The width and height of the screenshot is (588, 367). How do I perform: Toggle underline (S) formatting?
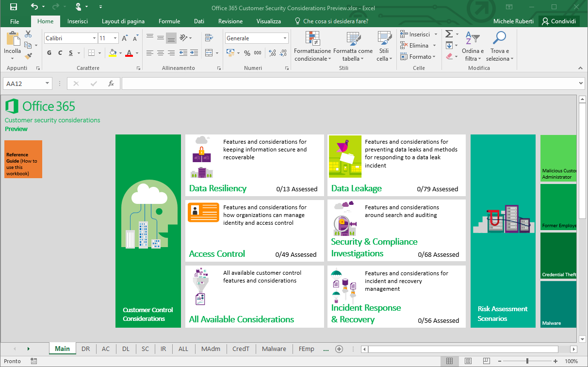point(71,53)
